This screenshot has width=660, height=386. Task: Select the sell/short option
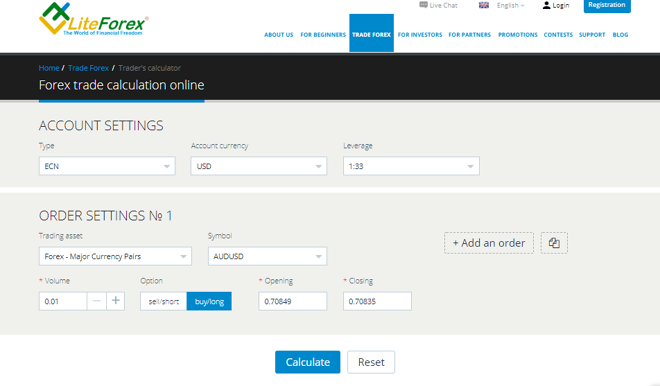click(164, 301)
